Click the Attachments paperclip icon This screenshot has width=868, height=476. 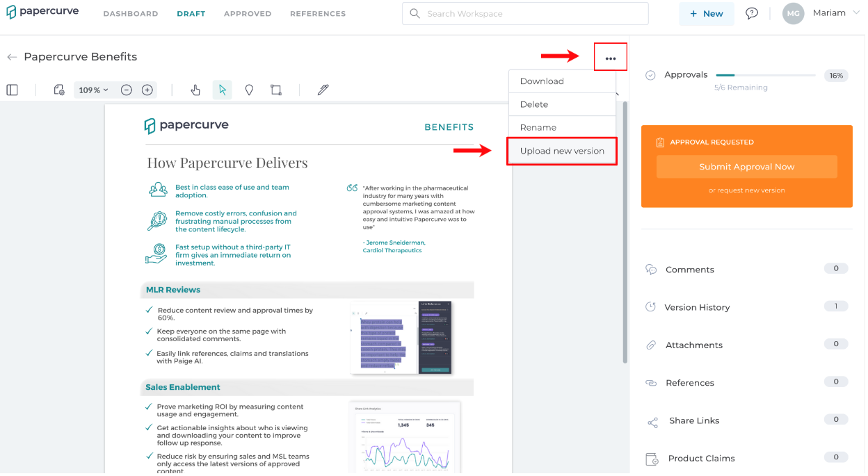coord(651,345)
